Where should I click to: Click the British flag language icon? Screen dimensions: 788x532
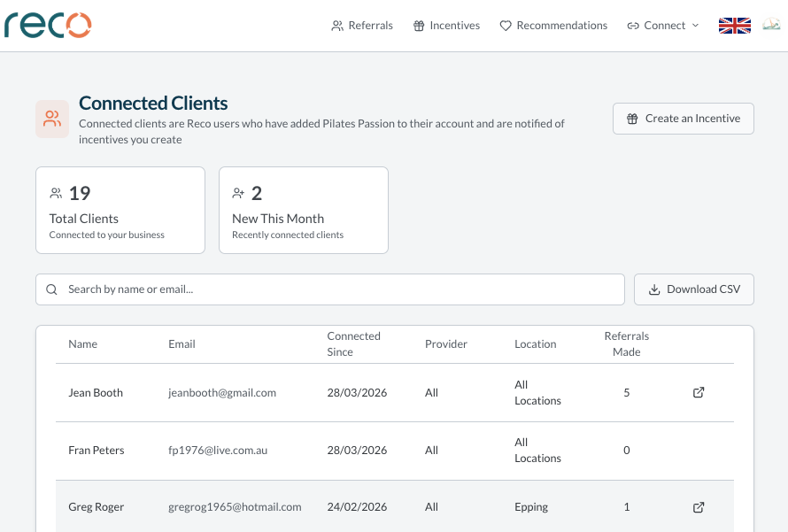click(734, 25)
